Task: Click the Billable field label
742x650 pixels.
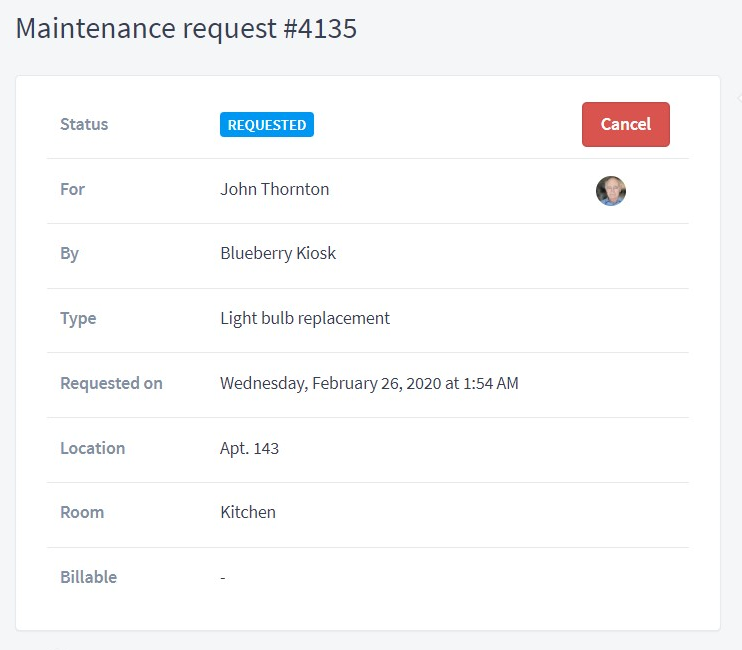Action: click(88, 578)
